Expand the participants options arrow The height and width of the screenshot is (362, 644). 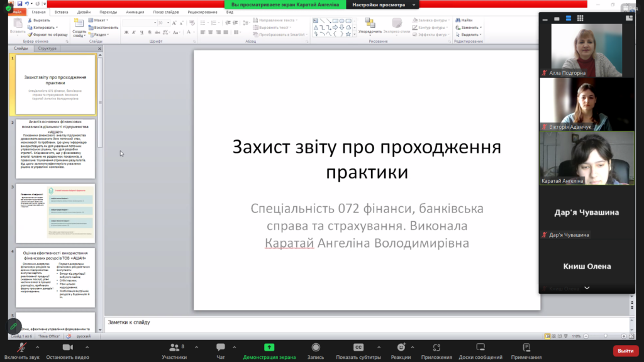[196, 347]
